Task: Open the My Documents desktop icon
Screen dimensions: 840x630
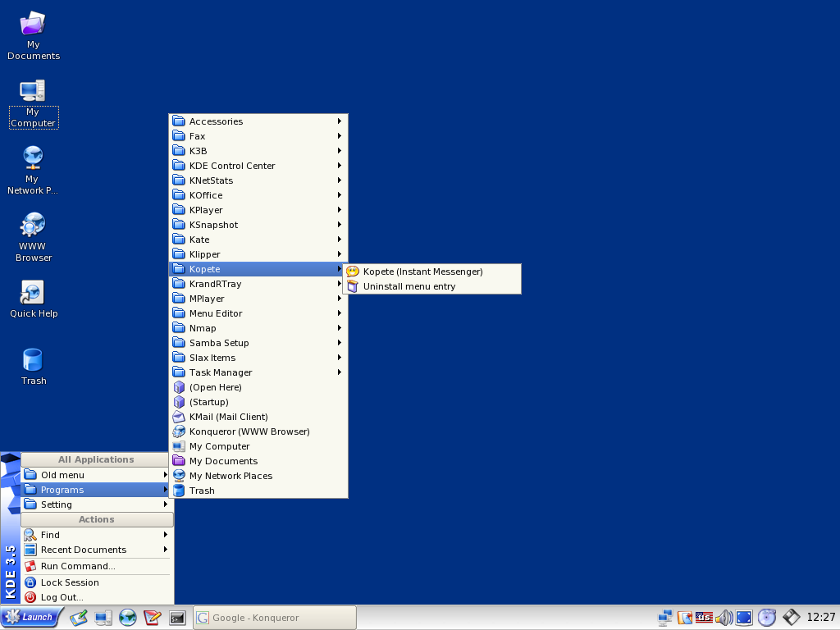Action: tap(33, 35)
